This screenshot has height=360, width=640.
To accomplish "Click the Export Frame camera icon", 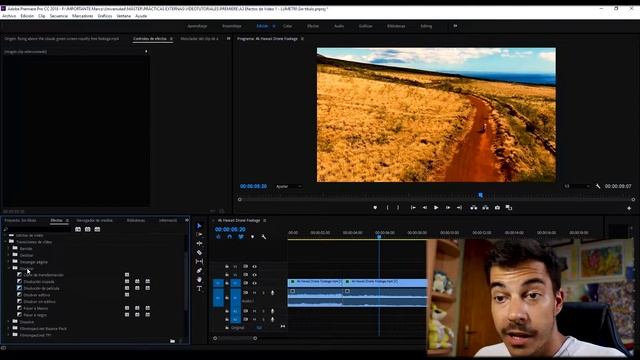I will 497,208.
